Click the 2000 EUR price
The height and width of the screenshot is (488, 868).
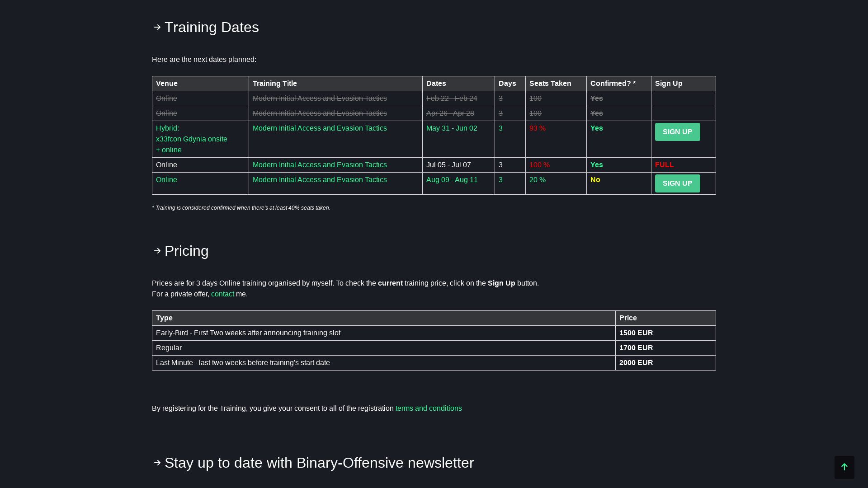click(636, 362)
